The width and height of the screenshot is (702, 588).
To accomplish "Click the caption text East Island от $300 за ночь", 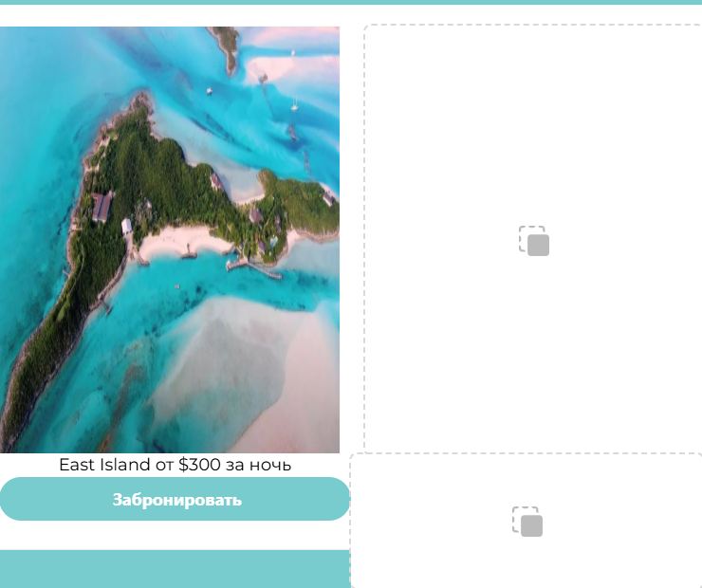I will (x=175, y=465).
